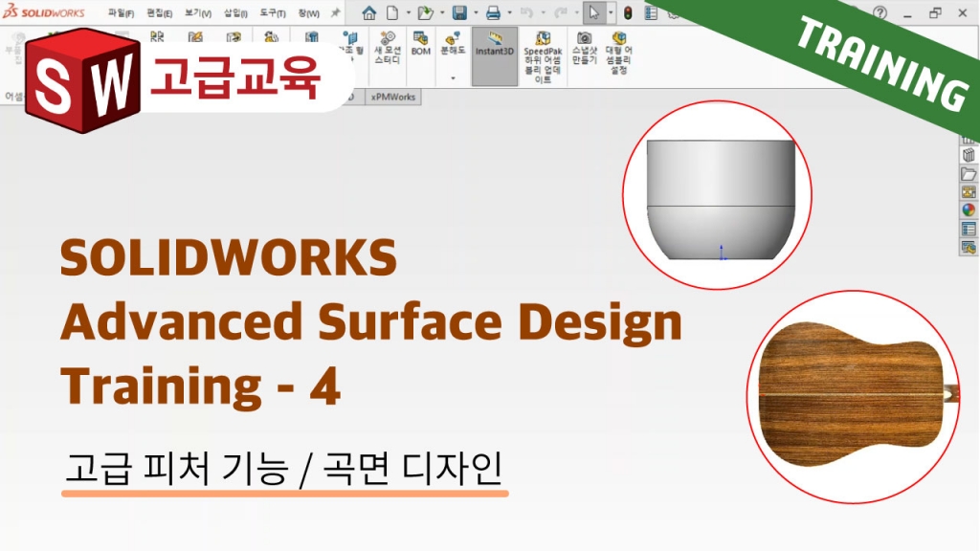Viewport: 980px width, 551px height.
Task: Open the File Explorer folder task pane icon
Action: pyautogui.click(x=969, y=174)
